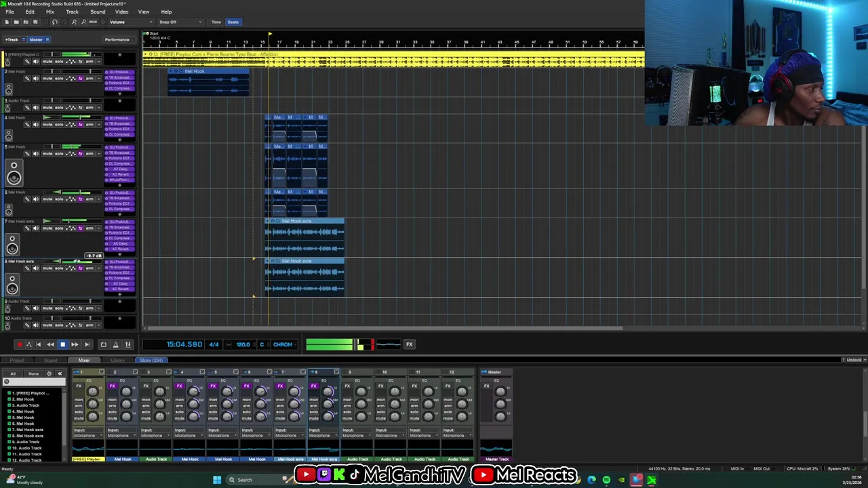Open the Spotify icon on the taskbar
The width and height of the screenshot is (868, 488).
point(606,480)
